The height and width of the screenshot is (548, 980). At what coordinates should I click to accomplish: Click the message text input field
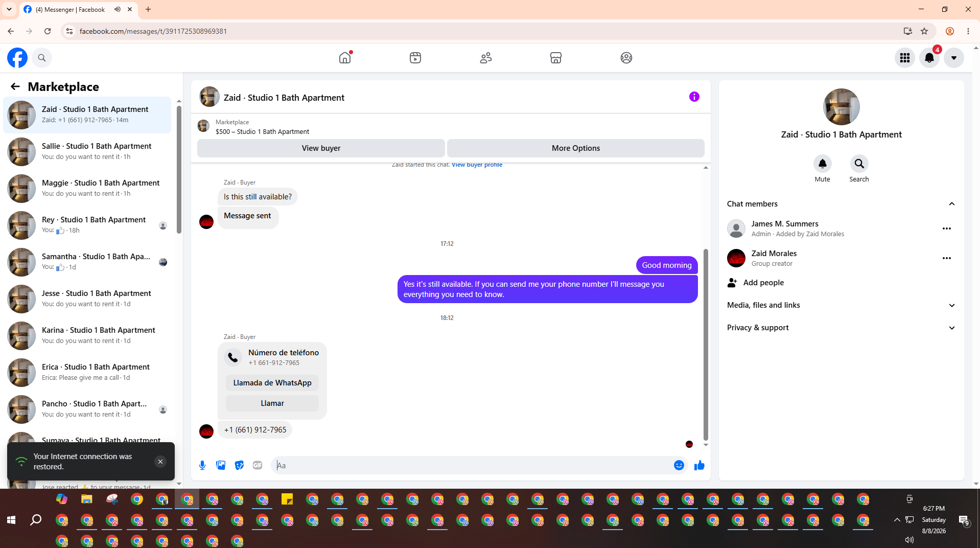click(x=473, y=465)
